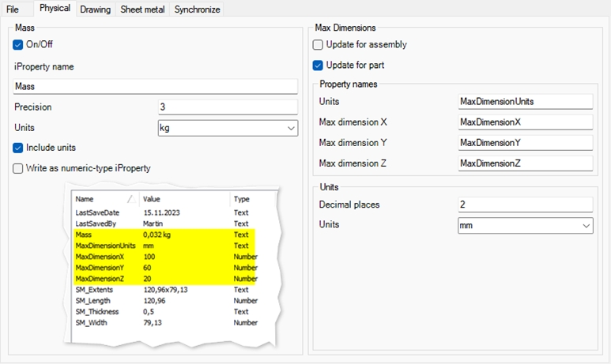611x364 pixels.
Task: Edit the MaxDimensionUnits property name field
Action: (525, 102)
